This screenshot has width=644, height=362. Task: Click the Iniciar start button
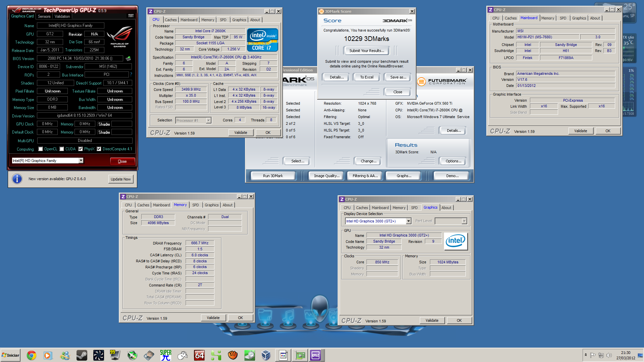point(11,355)
